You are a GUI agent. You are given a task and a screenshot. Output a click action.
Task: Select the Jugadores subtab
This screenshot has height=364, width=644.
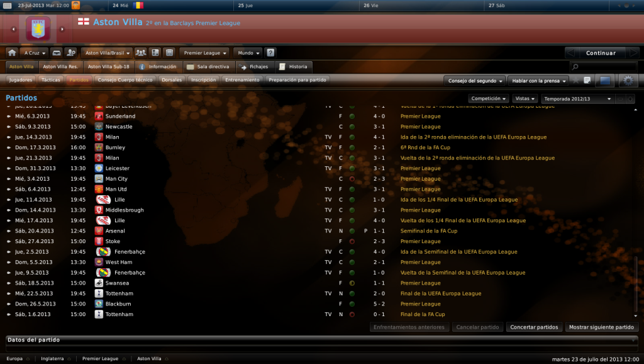(21, 80)
